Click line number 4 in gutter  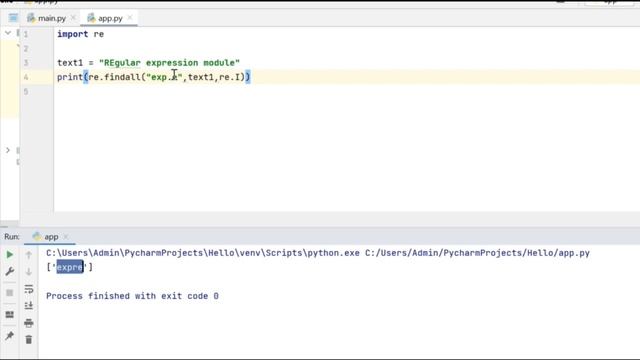[x=26, y=77]
